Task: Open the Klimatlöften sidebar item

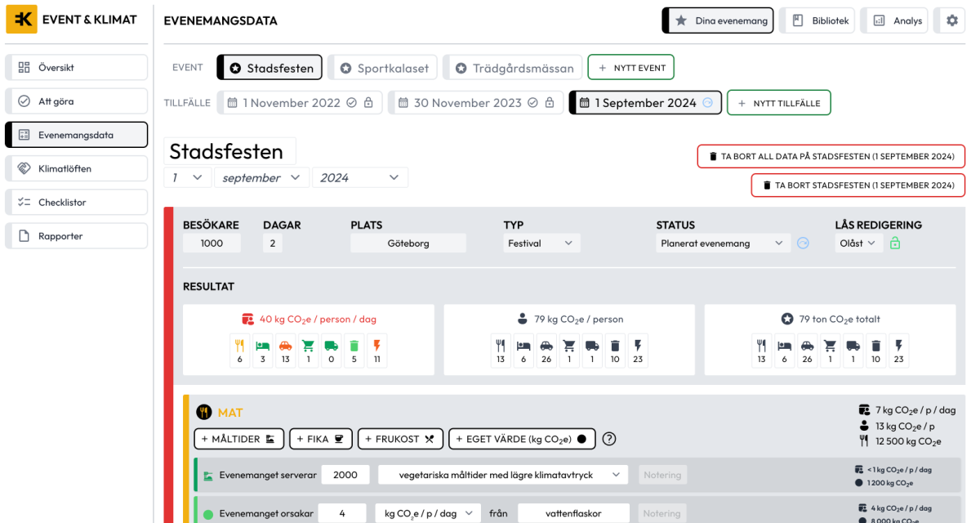Action: (77, 169)
